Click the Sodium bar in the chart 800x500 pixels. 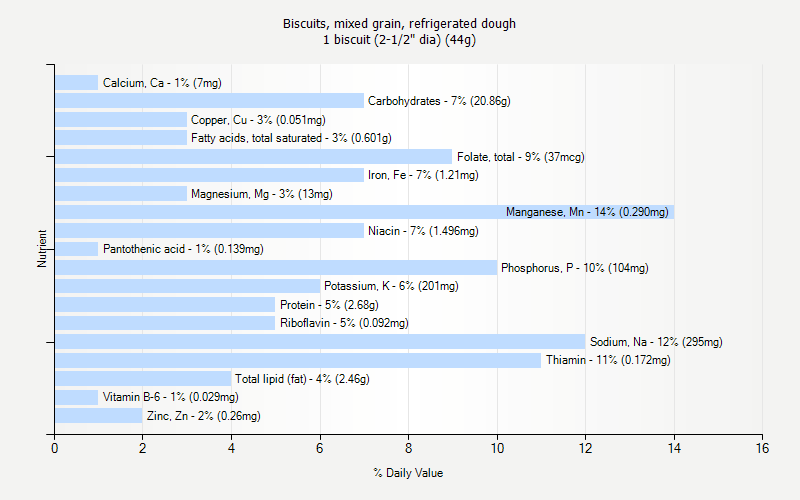(x=320, y=342)
